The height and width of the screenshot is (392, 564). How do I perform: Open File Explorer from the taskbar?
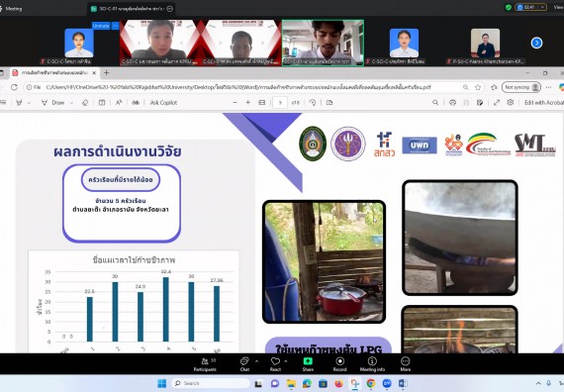coord(291,383)
